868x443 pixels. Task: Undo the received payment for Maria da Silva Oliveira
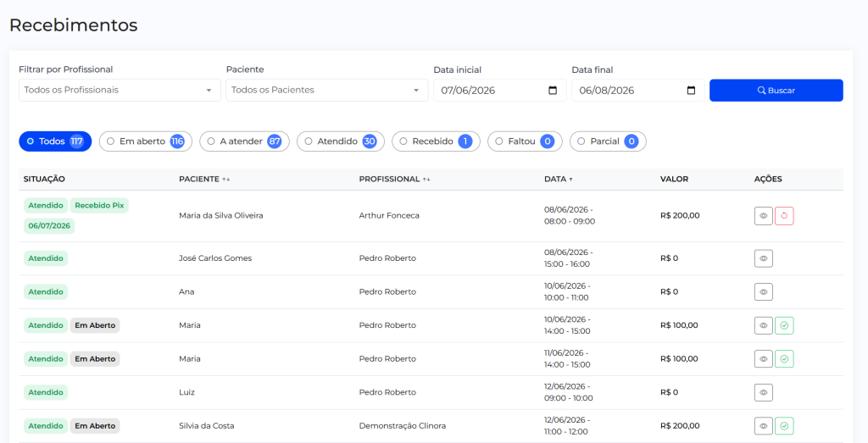[x=784, y=216]
